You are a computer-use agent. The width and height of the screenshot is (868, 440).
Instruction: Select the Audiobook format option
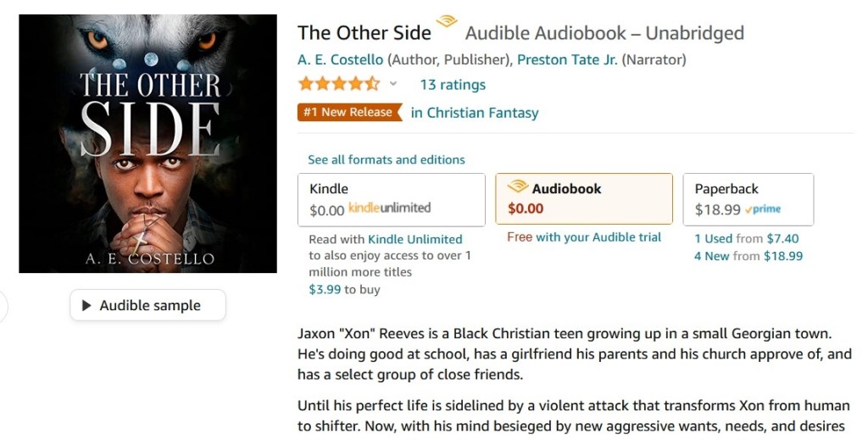[x=583, y=199]
